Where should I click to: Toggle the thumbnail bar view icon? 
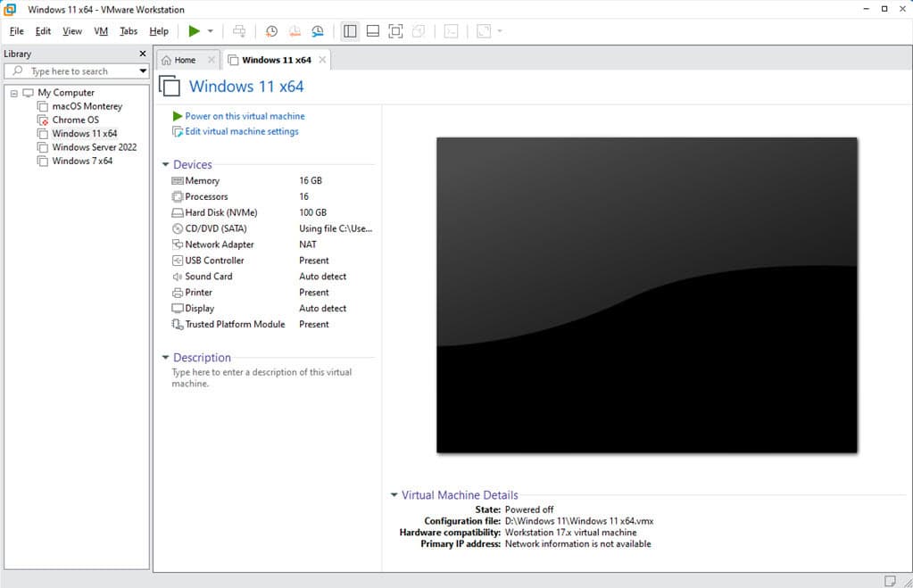coord(373,31)
